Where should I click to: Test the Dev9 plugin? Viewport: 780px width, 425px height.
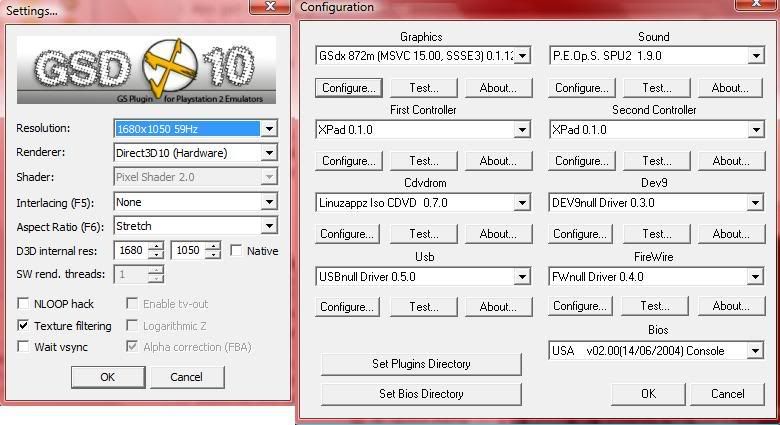tap(657, 234)
